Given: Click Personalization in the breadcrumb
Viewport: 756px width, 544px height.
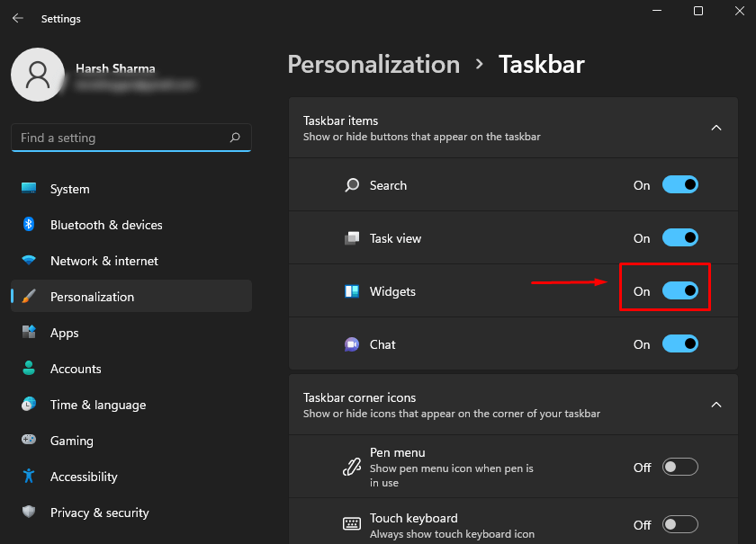Looking at the screenshot, I should (373, 65).
